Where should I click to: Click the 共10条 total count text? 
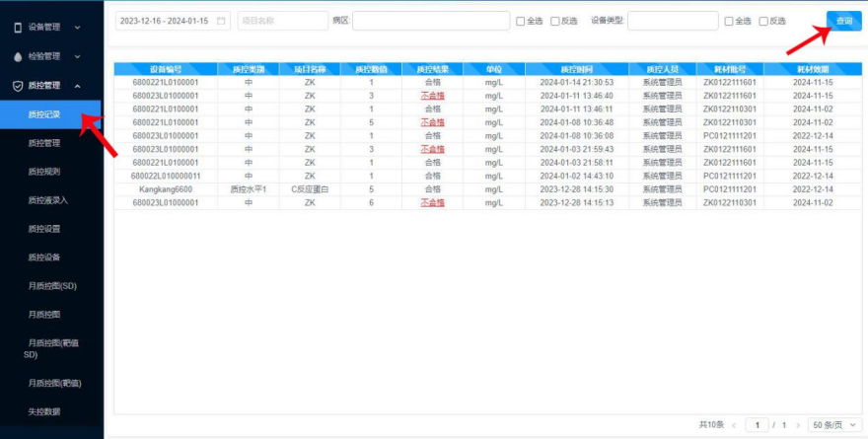point(711,425)
